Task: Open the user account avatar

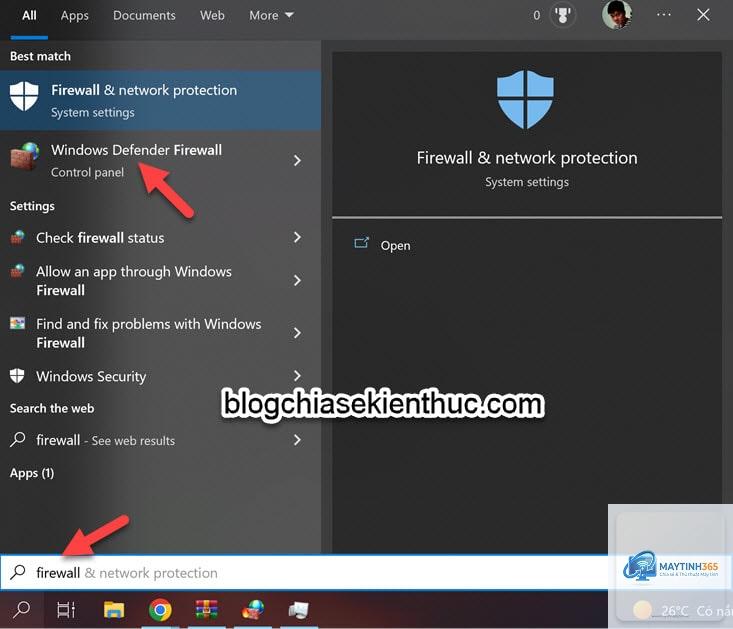Action: pos(617,15)
